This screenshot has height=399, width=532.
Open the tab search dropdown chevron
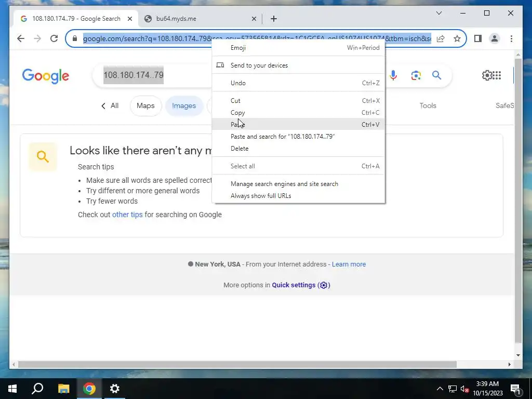pos(438,13)
